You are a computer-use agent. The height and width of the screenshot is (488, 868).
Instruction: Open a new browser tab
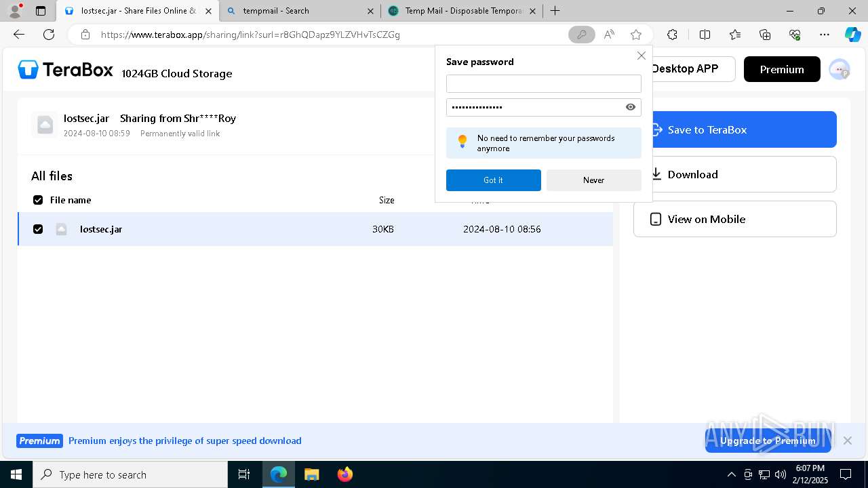point(555,11)
